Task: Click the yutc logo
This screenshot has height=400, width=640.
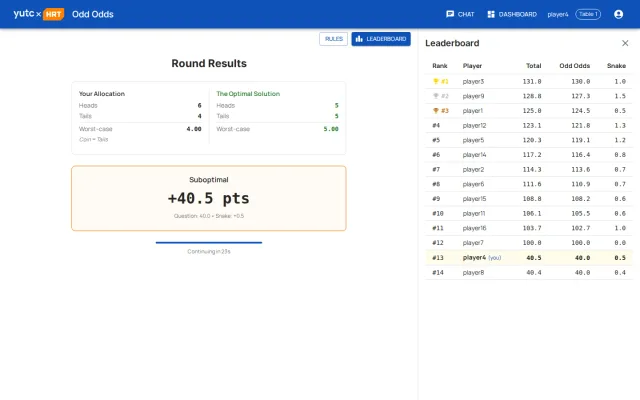Action: pyautogui.click(x=24, y=13)
